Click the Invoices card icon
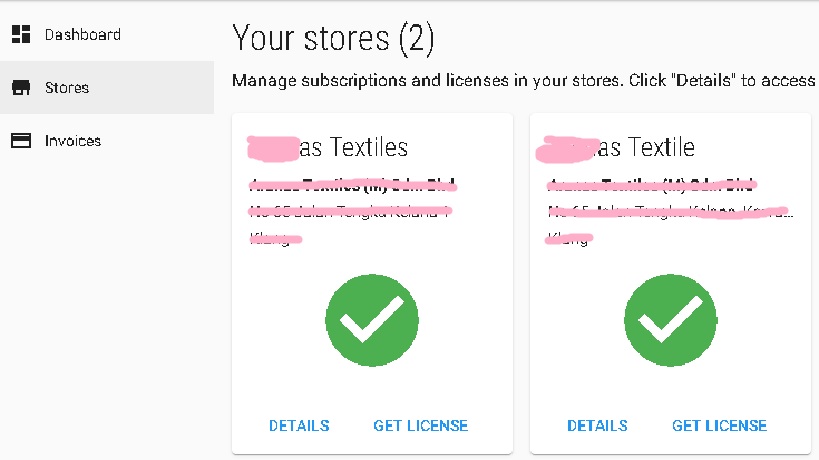The width and height of the screenshot is (819, 460). 20,141
